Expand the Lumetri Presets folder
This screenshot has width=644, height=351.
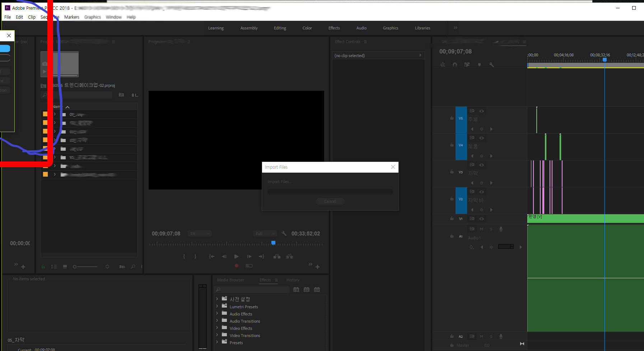[x=217, y=306]
